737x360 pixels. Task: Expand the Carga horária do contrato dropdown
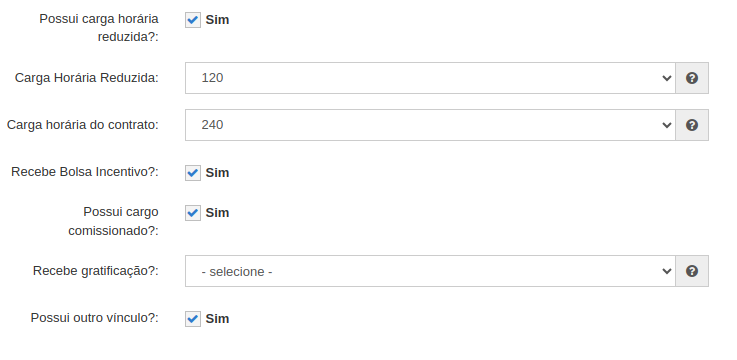[x=430, y=125]
